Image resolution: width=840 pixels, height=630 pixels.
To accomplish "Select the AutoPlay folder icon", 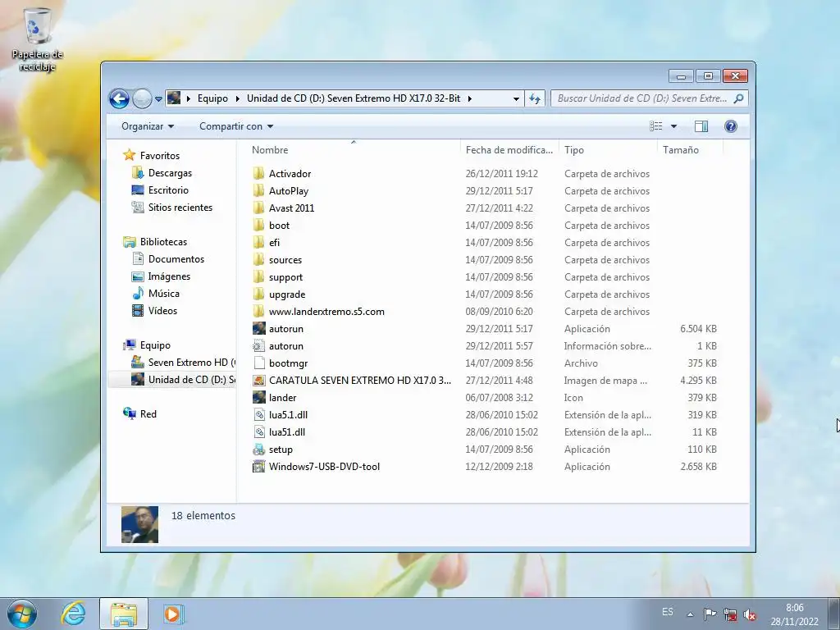I will (258, 190).
